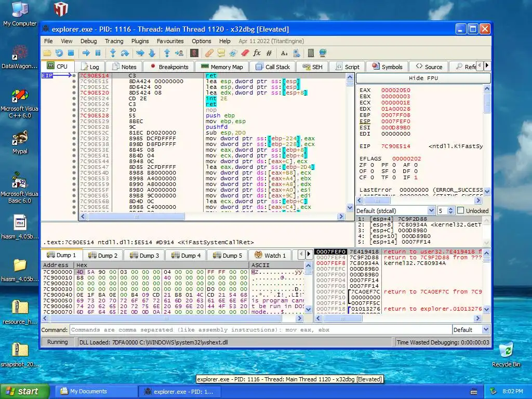Image resolution: width=532 pixels, height=399 pixels.
Task: Click the Comments toolbar icon
Action: click(x=221, y=53)
